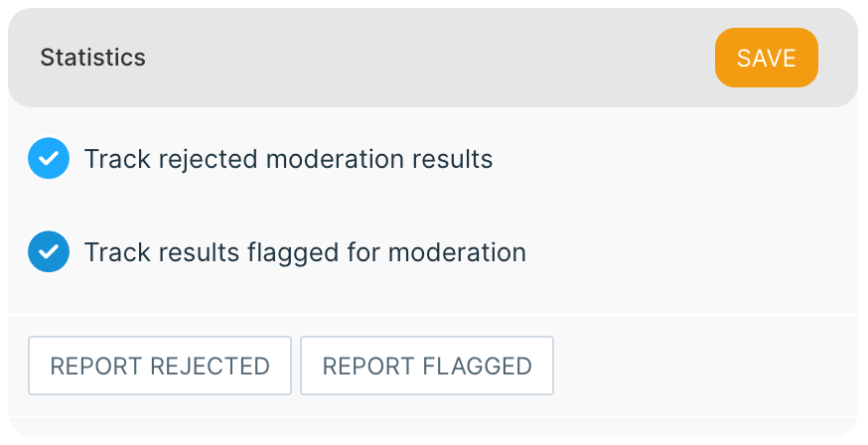Turn off rejected moderation tracking
The image size is (868, 445).
coord(49,159)
